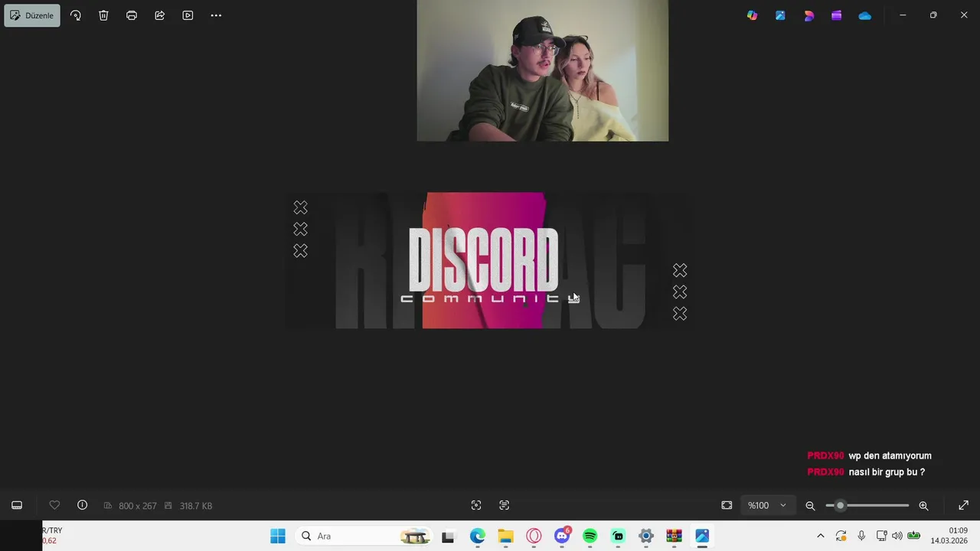Open Opera browser from the taskbar
Screen dimensions: 980x551
(x=534, y=536)
